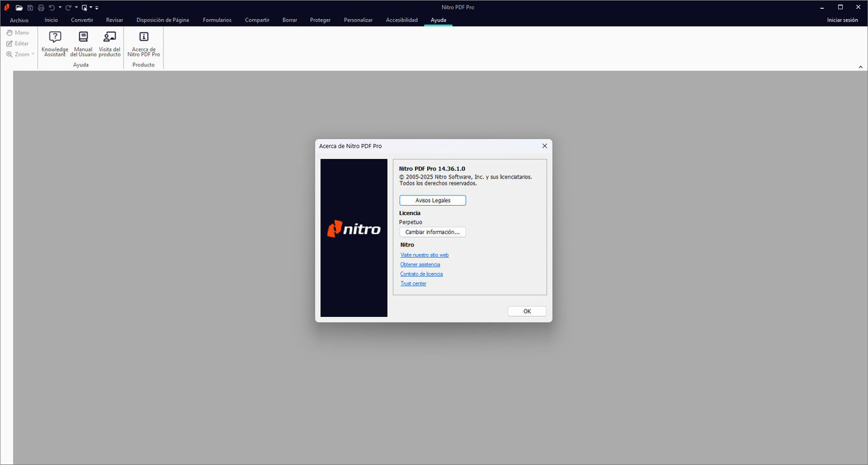
Task: Minimize the Nitro PDF Pro window
Action: [821, 7]
